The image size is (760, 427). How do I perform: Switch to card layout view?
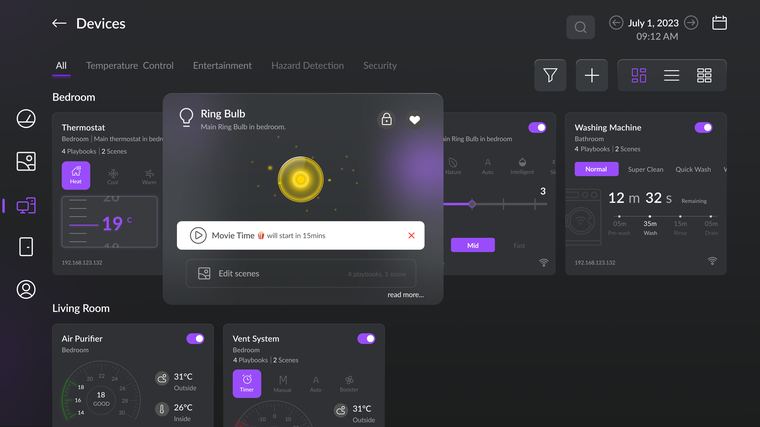[x=639, y=75]
